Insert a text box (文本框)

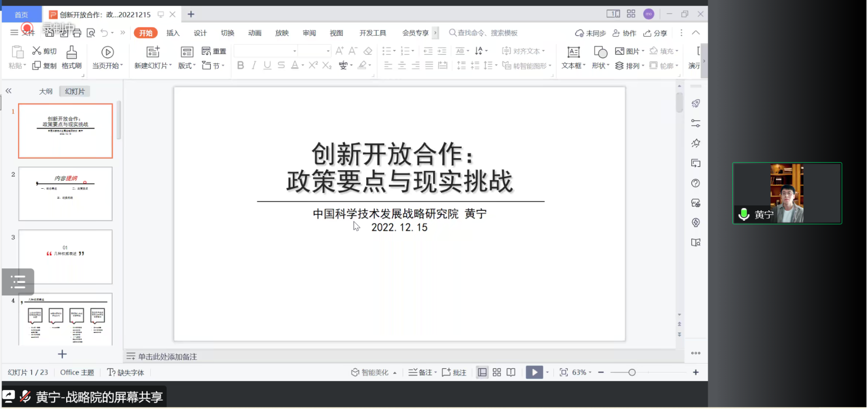point(573,52)
